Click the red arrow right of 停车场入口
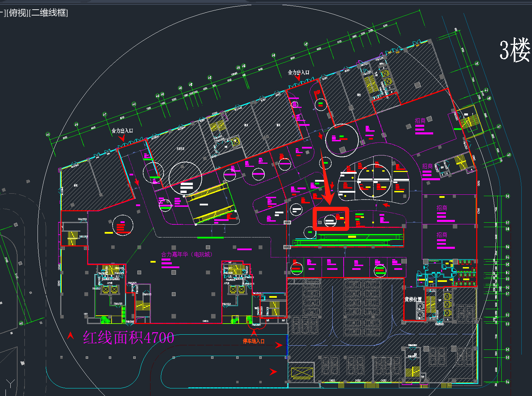 279,345
